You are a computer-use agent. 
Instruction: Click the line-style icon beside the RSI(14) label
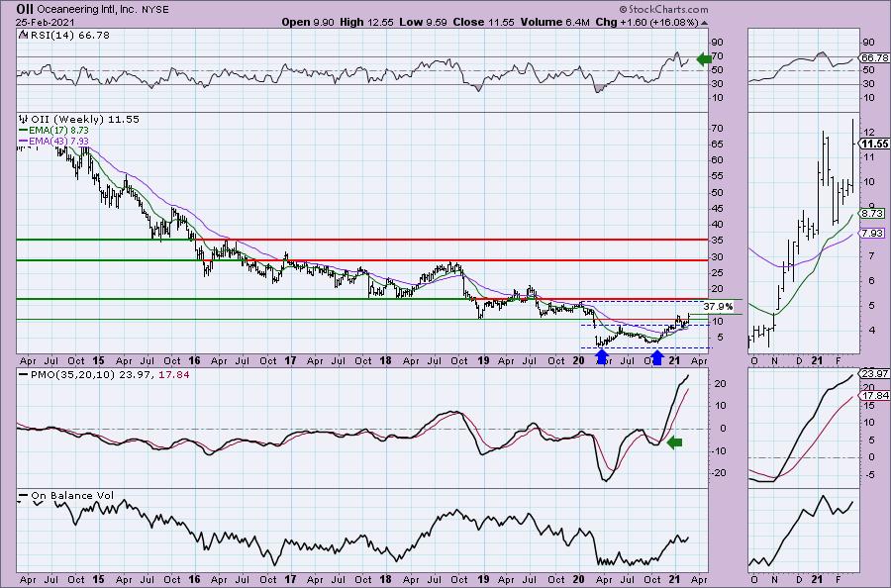(22, 36)
